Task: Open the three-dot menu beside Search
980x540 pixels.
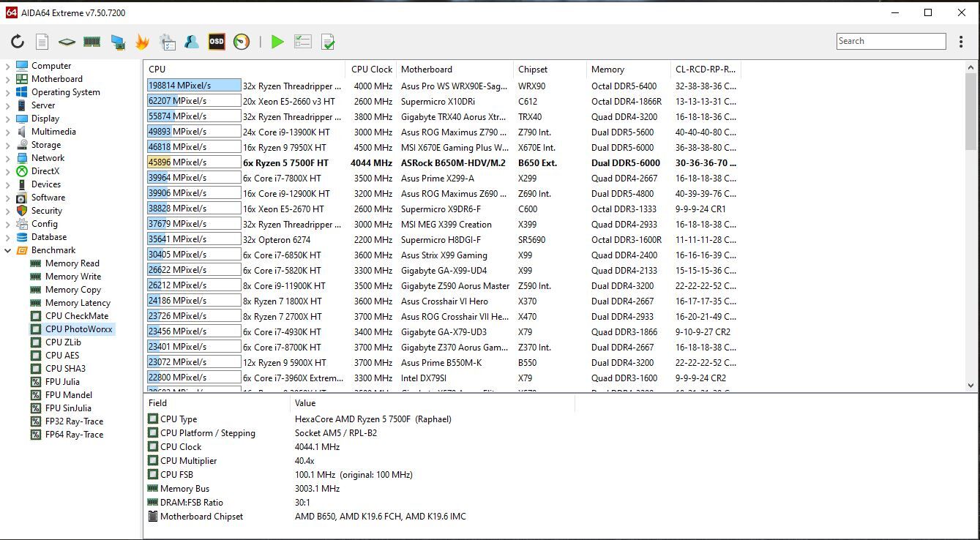Action: click(961, 42)
